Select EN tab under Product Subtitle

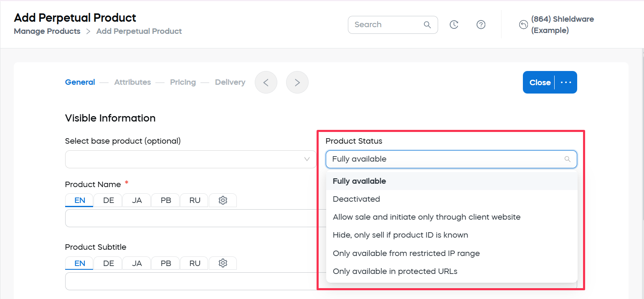point(79,263)
